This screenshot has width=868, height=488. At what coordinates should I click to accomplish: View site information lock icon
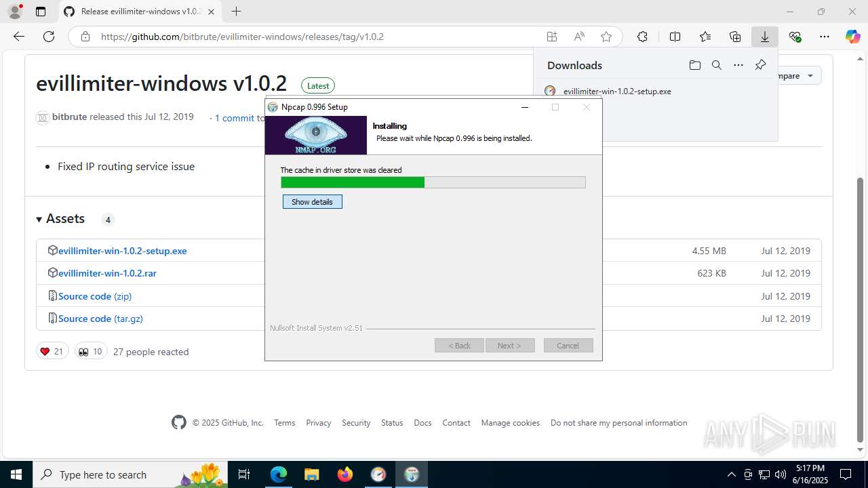coord(85,37)
